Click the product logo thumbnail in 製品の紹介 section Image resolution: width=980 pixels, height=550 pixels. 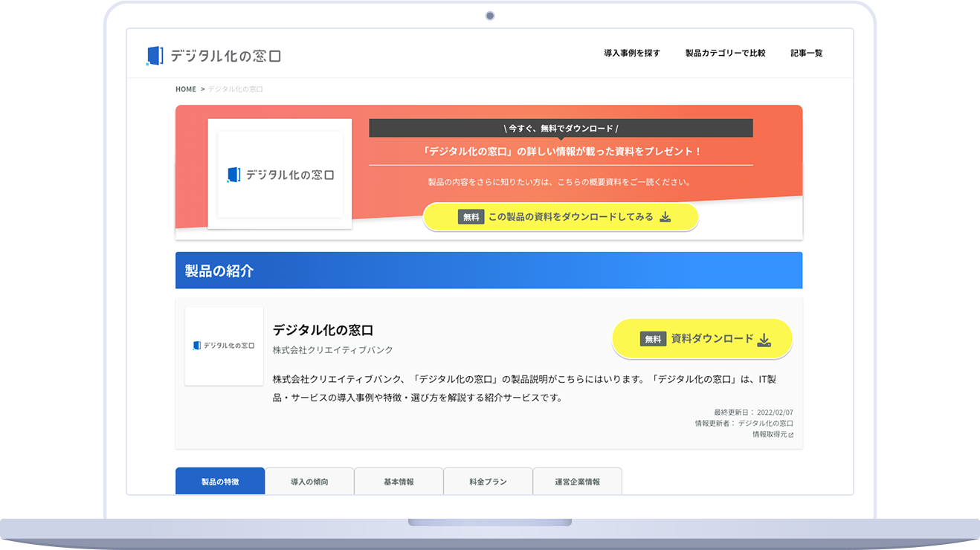click(223, 346)
